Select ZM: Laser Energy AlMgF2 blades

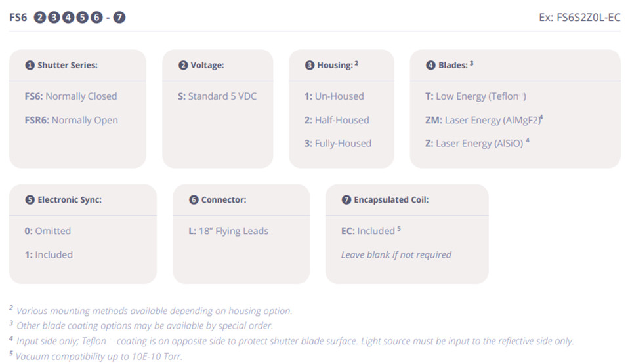pyautogui.click(x=485, y=120)
